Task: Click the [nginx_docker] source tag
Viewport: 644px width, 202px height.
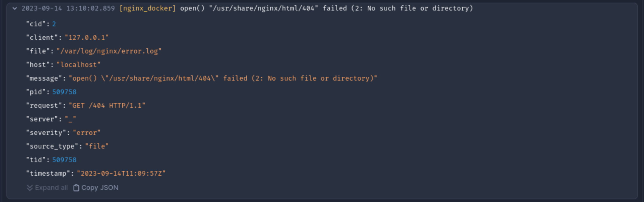Action: pos(147,8)
